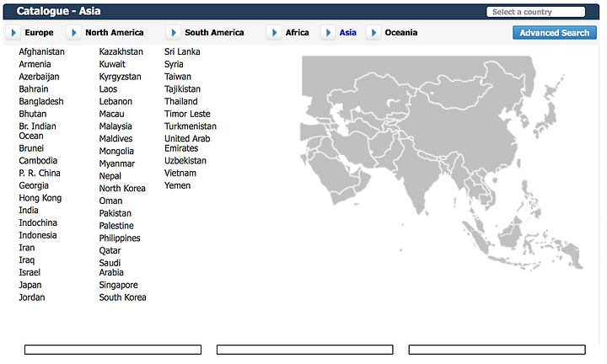This screenshot has width=607, height=364.
Task: Open the Japan link
Action: pos(30,285)
